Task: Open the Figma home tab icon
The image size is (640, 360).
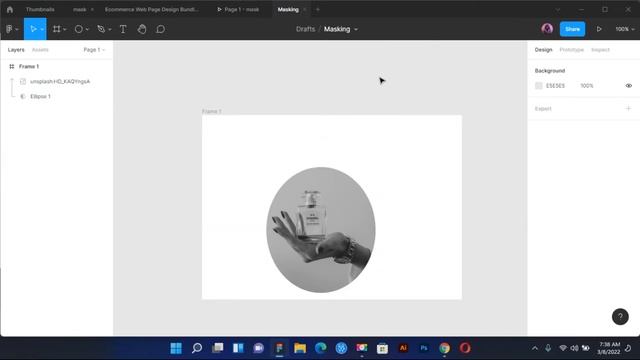Action: click(x=10, y=9)
